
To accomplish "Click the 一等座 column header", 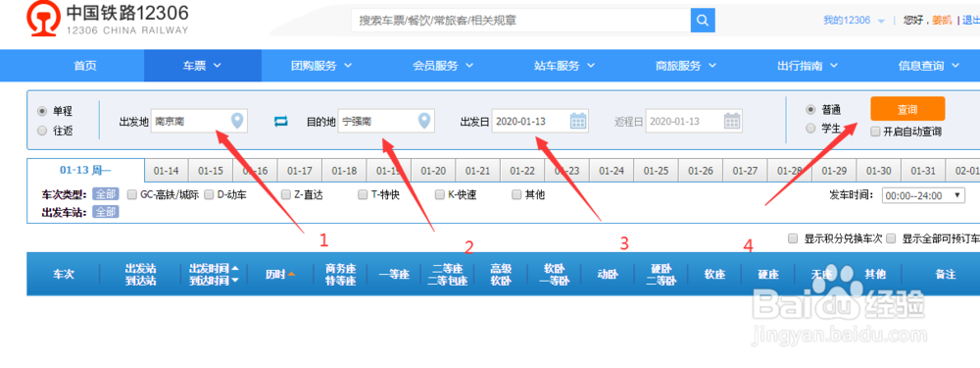I will point(394,274).
